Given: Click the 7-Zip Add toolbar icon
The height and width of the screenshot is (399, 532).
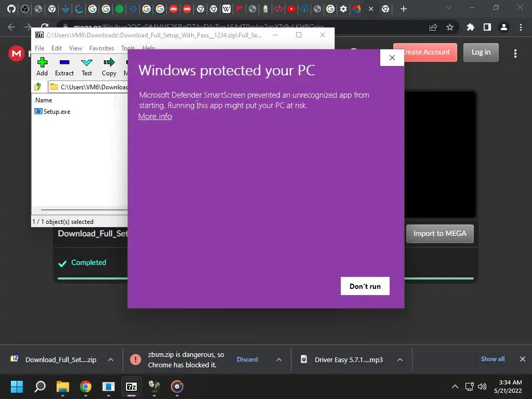Looking at the screenshot, I should click(42, 67).
